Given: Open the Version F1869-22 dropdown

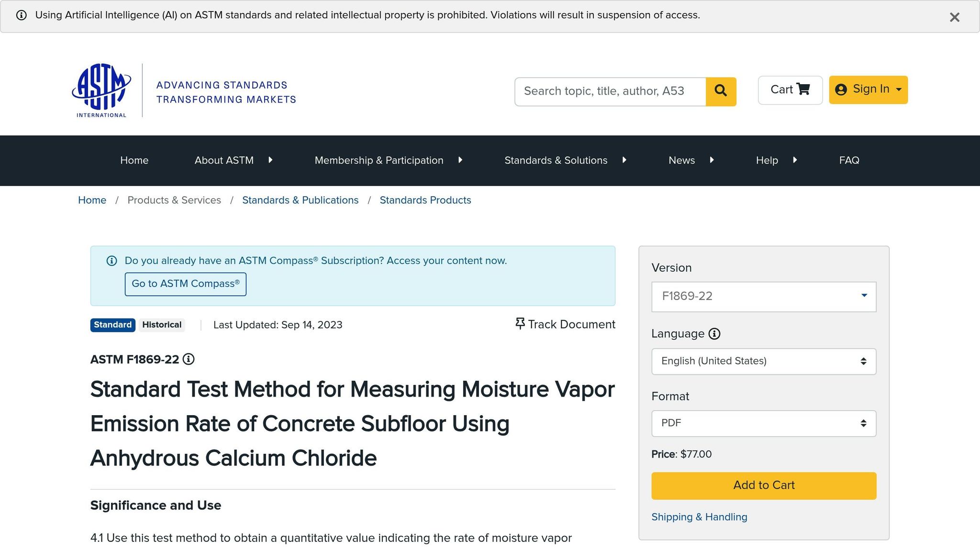Looking at the screenshot, I should [764, 297].
